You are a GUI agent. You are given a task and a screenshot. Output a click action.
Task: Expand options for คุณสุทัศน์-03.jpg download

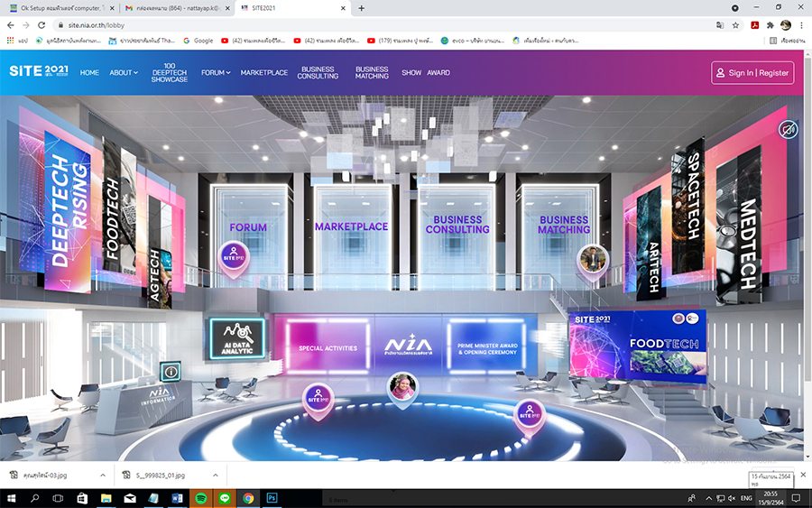(x=103, y=475)
